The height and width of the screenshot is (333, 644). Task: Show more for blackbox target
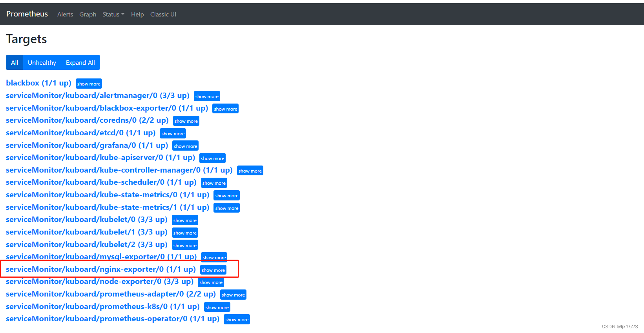[89, 84]
